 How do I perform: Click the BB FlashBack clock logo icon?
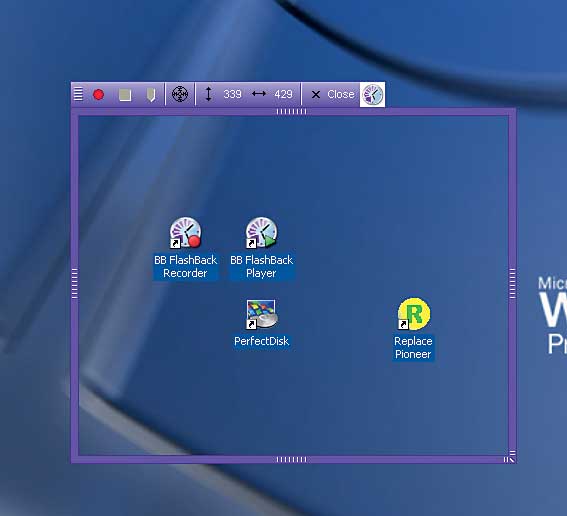click(x=372, y=94)
